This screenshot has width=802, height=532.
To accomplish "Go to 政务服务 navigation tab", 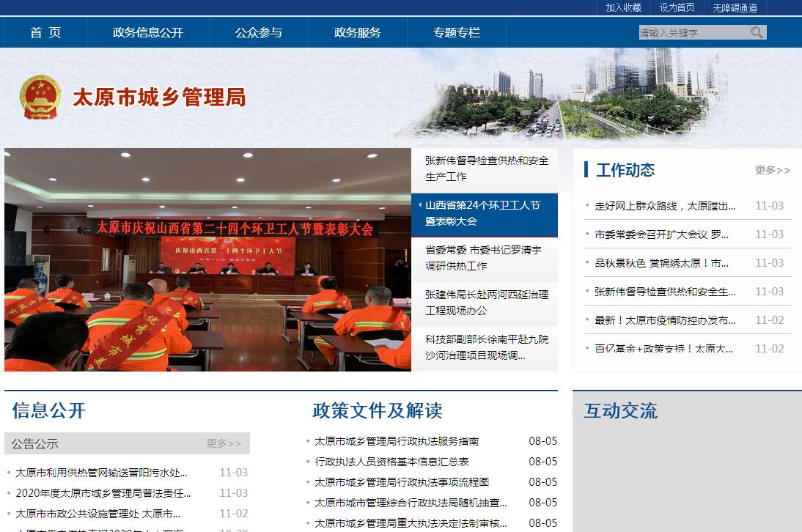I will 357,32.
